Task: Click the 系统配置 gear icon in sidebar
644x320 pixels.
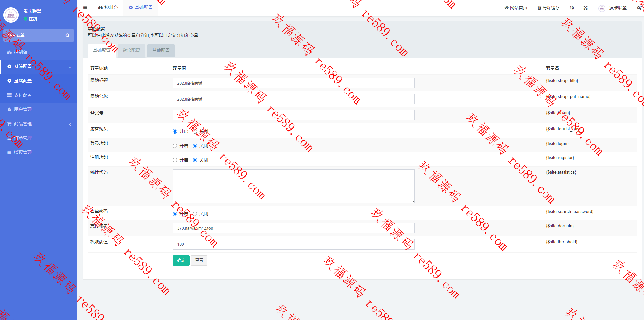Action: click(9, 67)
